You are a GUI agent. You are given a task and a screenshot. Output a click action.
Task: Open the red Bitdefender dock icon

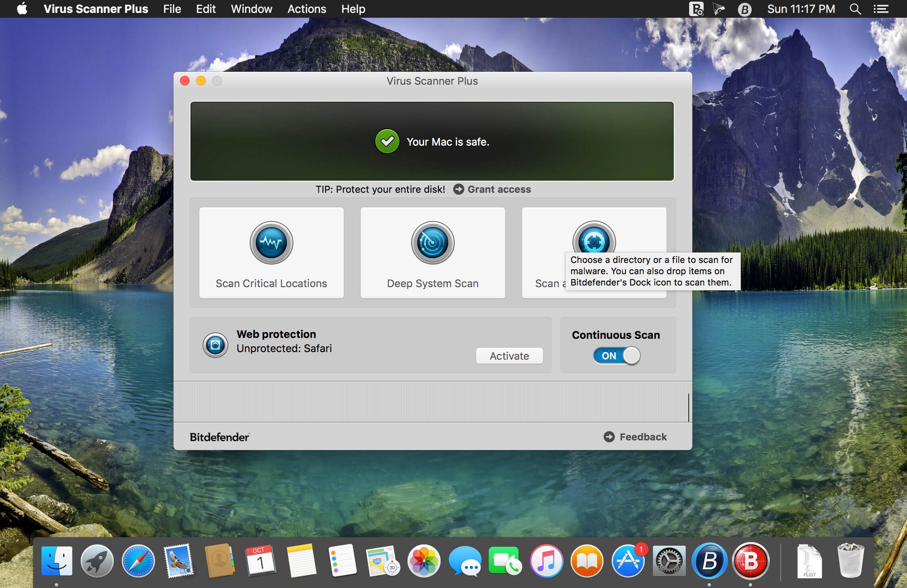[750, 561]
